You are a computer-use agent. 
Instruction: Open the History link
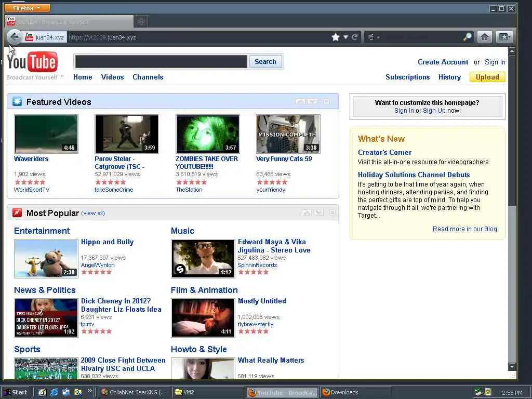point(449,77)
